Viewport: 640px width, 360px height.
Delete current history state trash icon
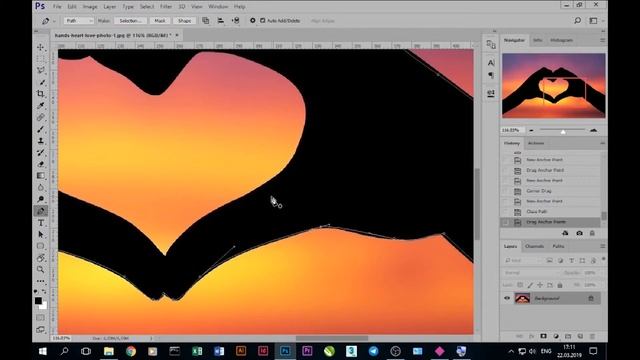coord(592,233)
